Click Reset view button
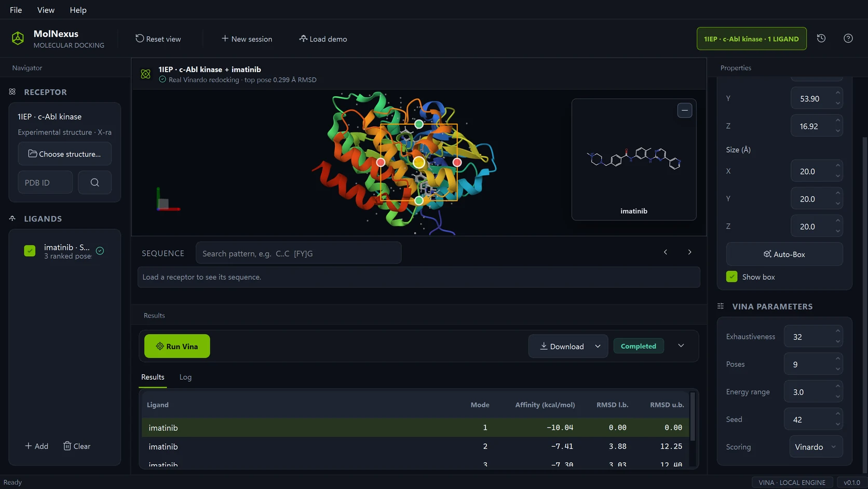 158,39
